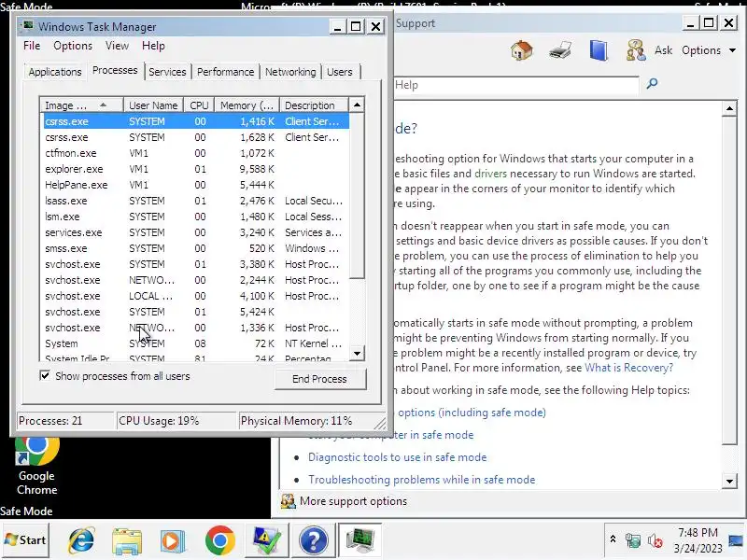Toggle Show processes from all users
This screenshot has width=747, height=560.
pos(45,376)
